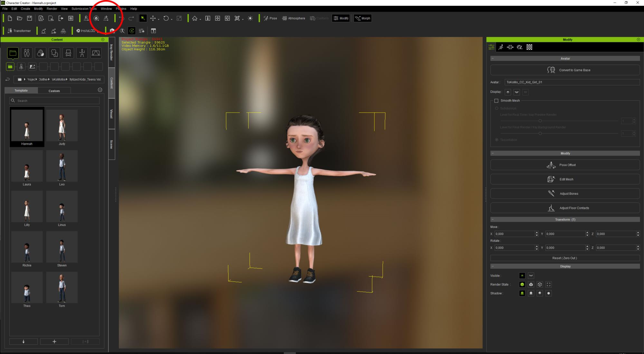Collapse the Modify section
Viewport: 644px width, 354px height.
coord(493,153)
